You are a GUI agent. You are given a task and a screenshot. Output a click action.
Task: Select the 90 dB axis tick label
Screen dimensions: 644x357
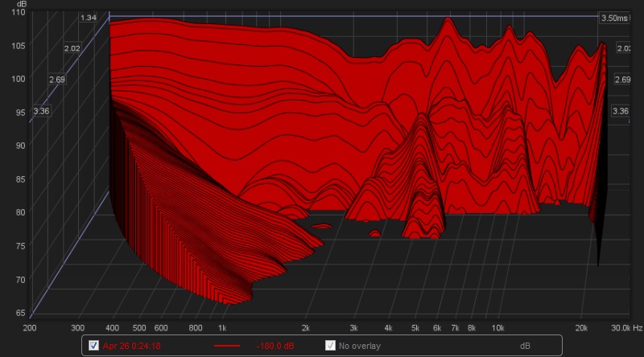click(x=21, y=146)
